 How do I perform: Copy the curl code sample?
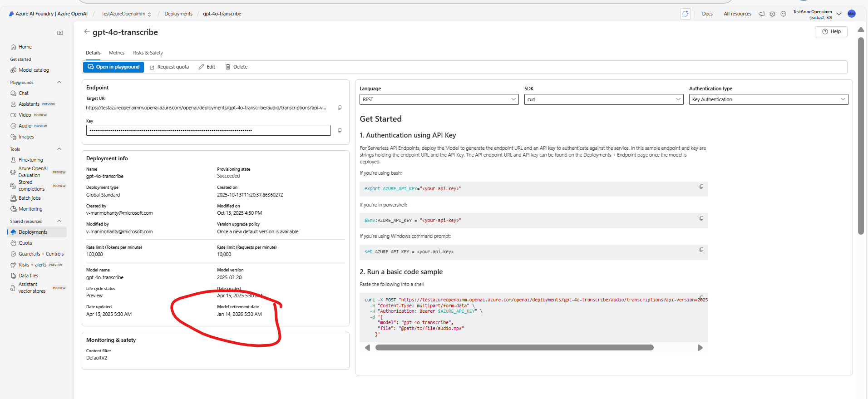coord(701,298)
